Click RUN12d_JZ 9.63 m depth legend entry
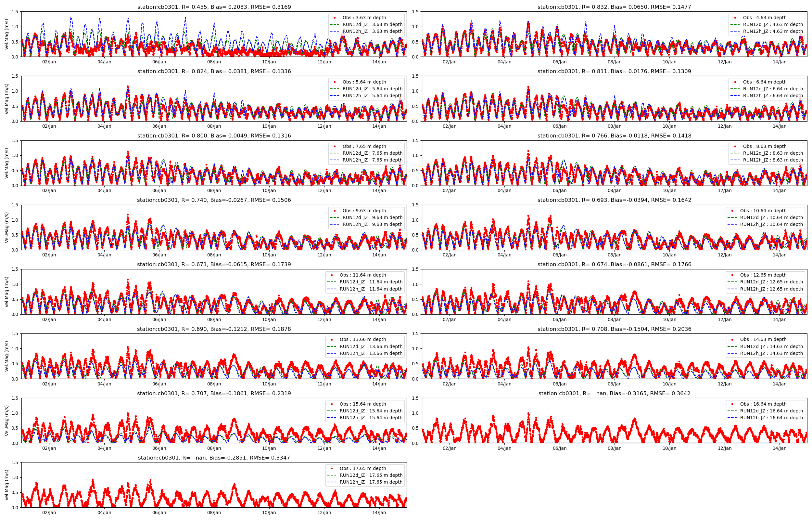The width and height of the screenshot is (812, 520). (373, 217)
